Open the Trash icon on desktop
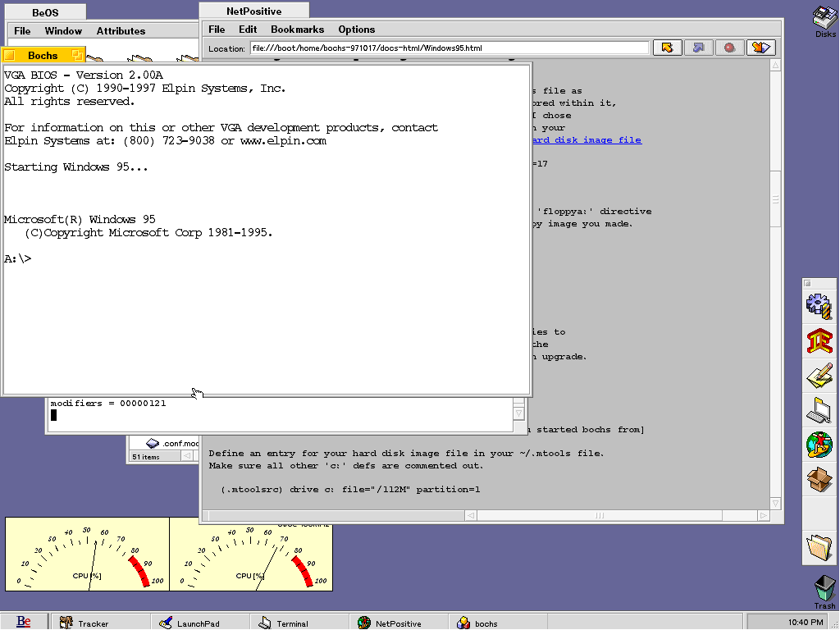 click(824, 592)
